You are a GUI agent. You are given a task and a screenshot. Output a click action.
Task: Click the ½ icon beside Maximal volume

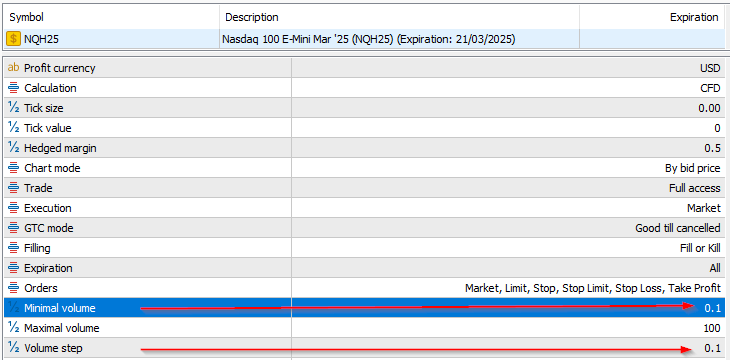coord(14,328)
